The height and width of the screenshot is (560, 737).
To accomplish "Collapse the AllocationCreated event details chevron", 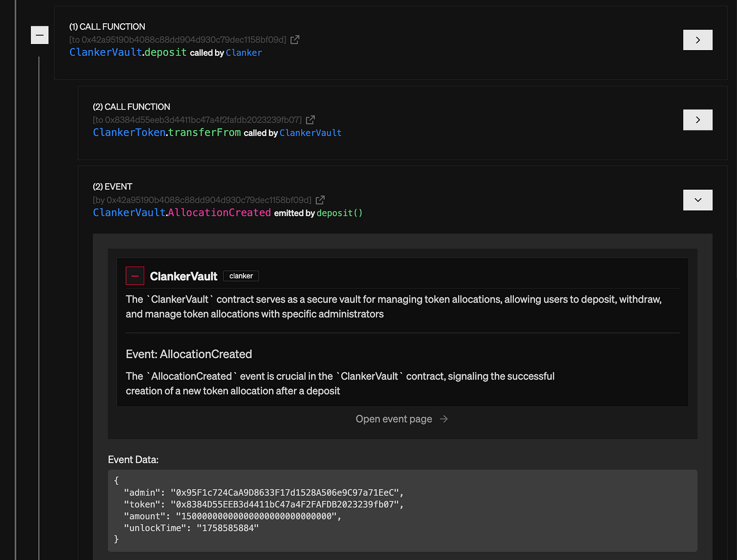I will click(698, 200).
